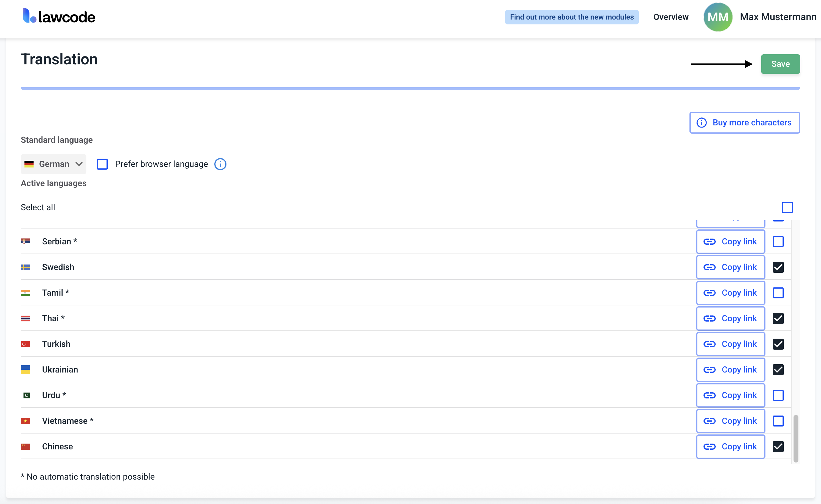Click the lawcode logo icon

pyautogui.click(x=29, y=16)
